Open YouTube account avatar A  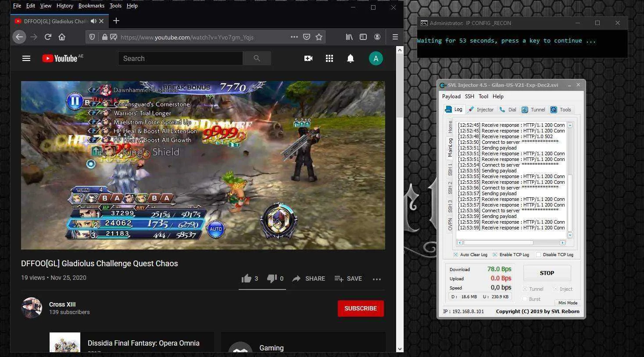pyautogui.click(x=376, y=58)
